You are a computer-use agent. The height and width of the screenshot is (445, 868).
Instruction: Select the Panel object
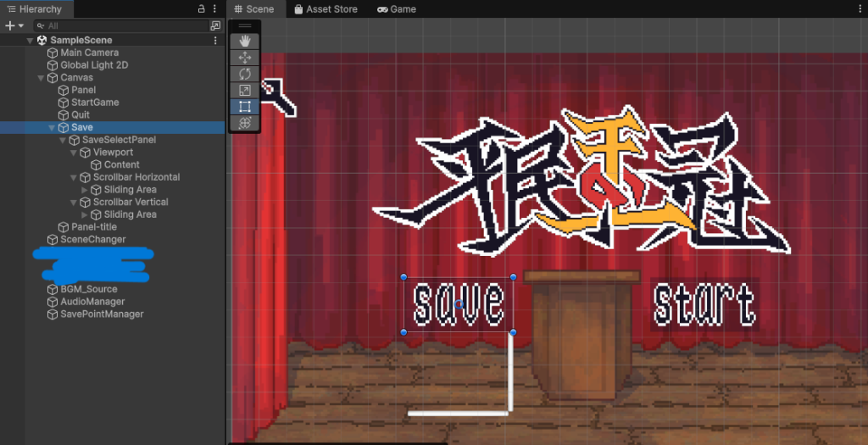click(84, 90)
